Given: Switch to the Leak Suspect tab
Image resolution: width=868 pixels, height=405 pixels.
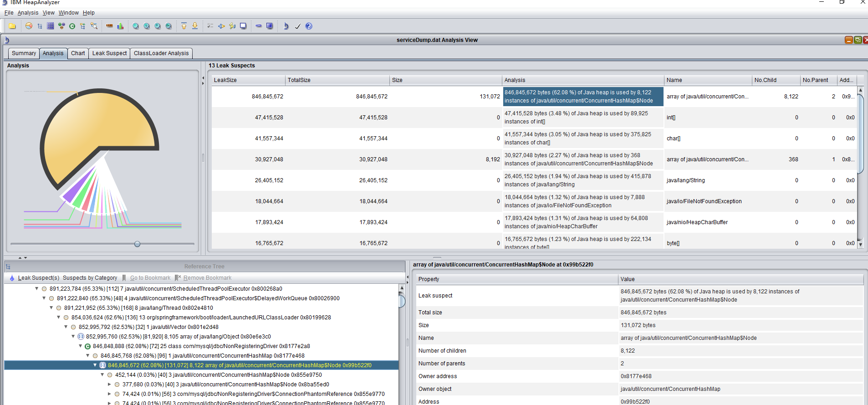Looking at the screenshot, I should tap(109, 53).
